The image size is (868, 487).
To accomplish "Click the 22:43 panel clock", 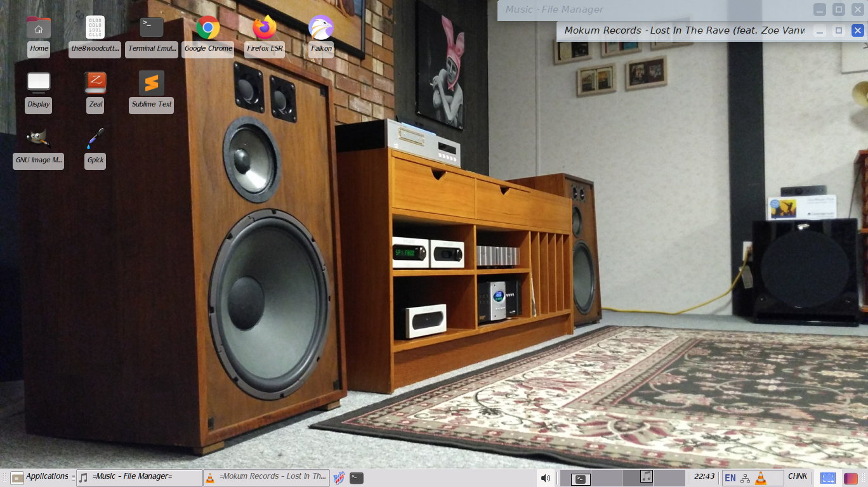I will 704,477.
